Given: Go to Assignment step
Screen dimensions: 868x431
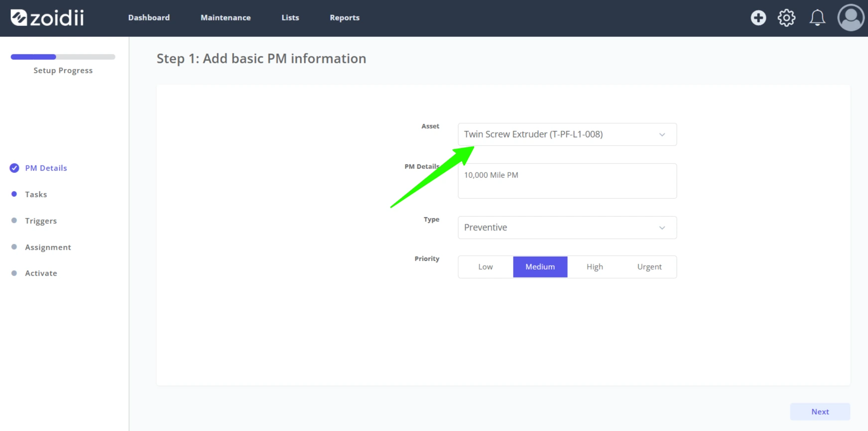Looking at the screenshot, I should [x=48, y=247].
